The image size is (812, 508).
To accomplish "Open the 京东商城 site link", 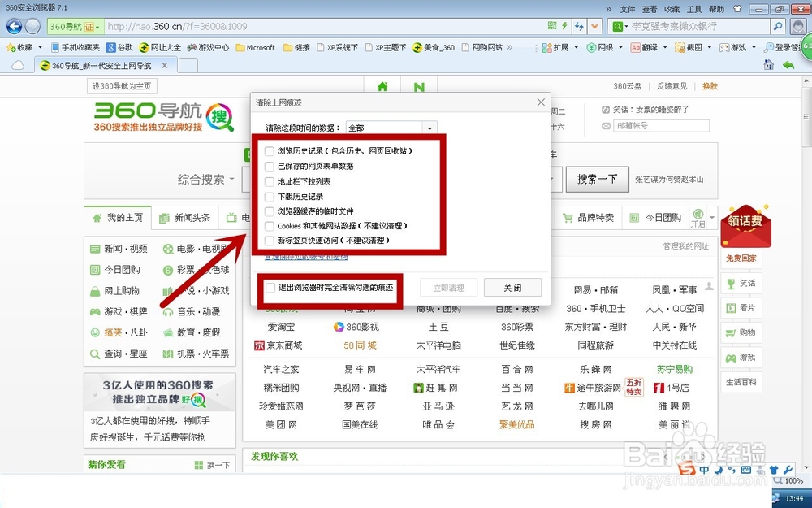I will point(278,345).
